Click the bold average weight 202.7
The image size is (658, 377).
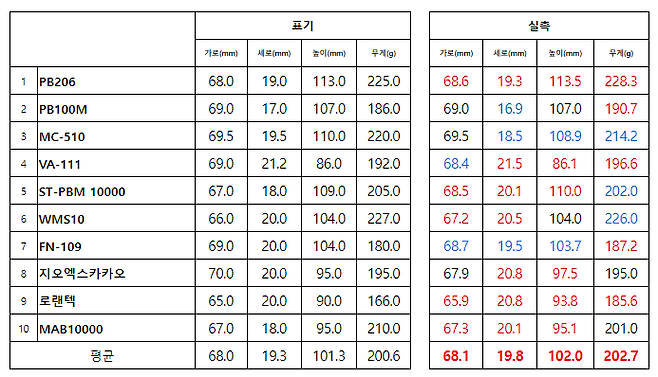coord(621,356)
